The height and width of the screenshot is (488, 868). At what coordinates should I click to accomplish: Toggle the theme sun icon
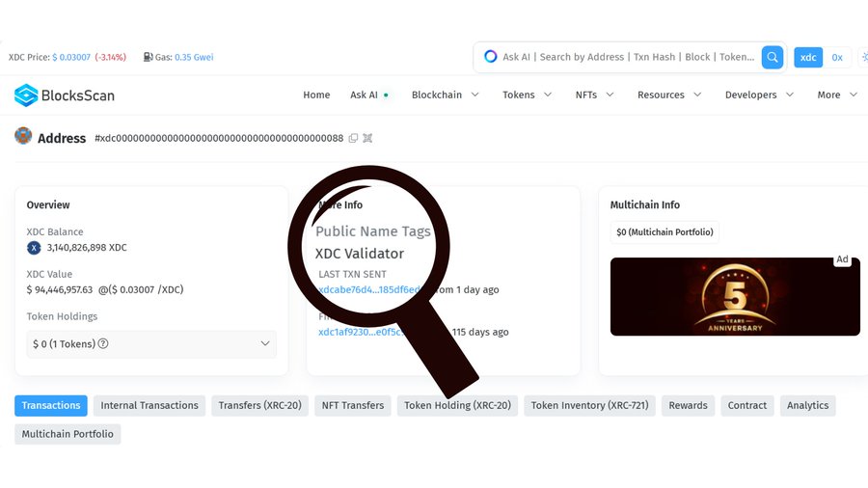863,57
